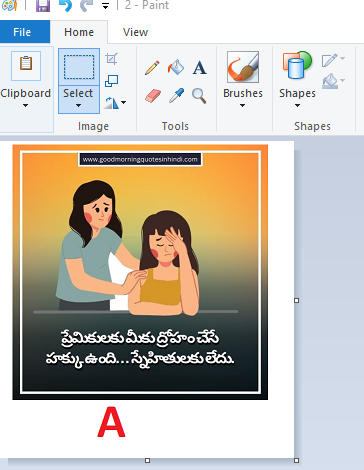This screenshot has height=470, width=364.
Task: Open the File menu
Action: (22, 32)
